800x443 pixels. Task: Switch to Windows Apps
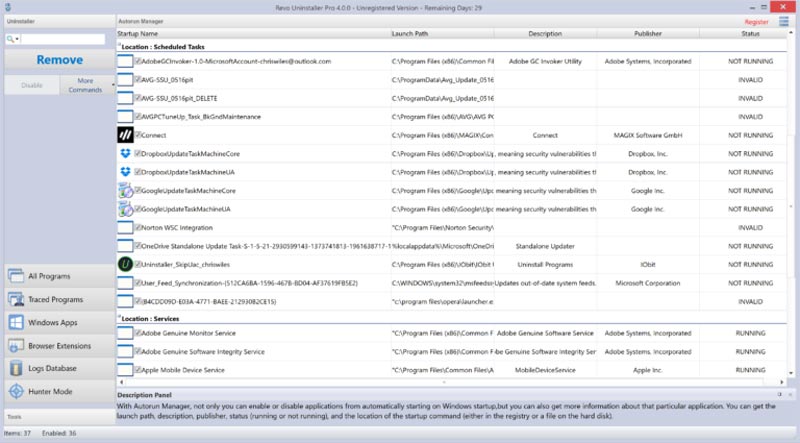[60, 322]
